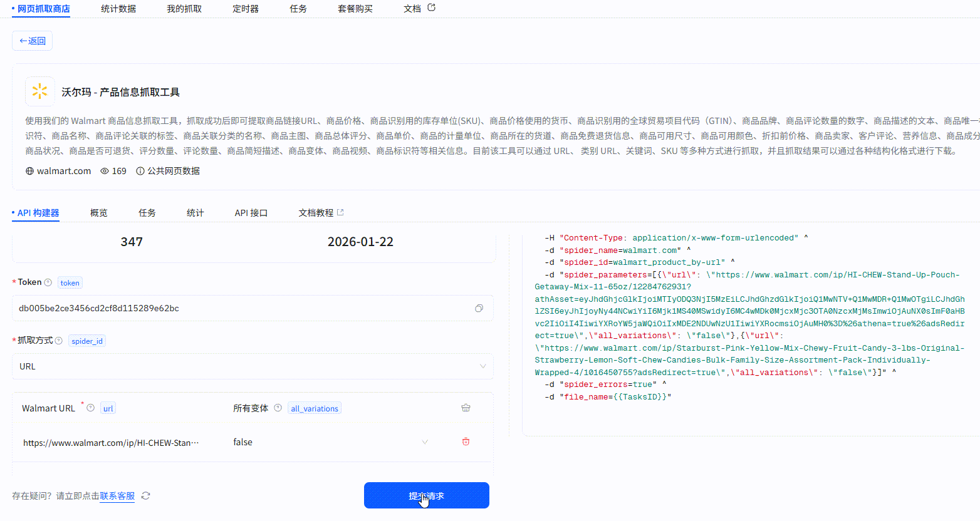The height and width of the screenshot is (521, 980).
Task: Click help icon next to Token label
Action: pos(48,282)
